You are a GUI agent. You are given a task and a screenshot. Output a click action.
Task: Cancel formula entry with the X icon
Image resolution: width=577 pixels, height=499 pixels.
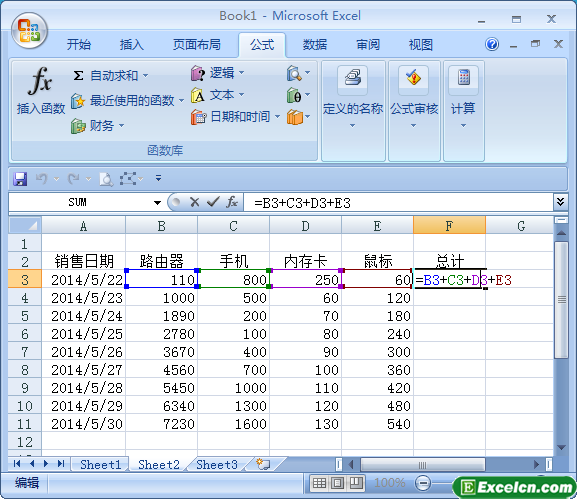(194, 202)
